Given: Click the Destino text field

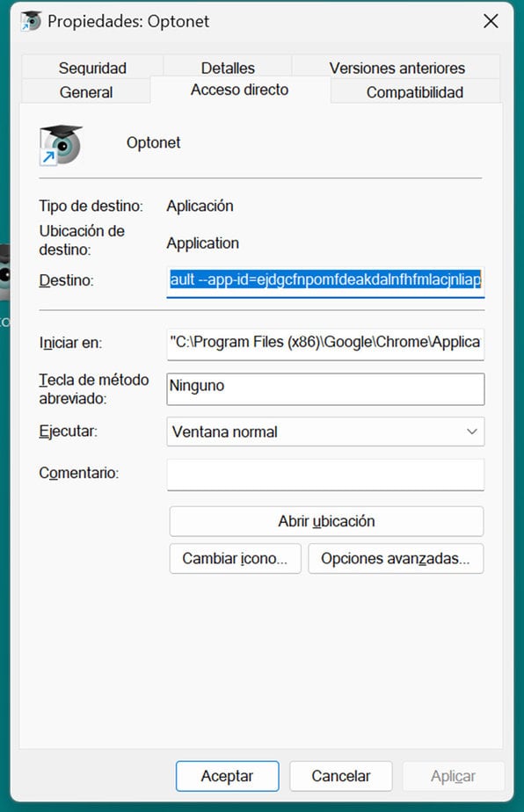Looking at the screenshot, I should tap(325, 282).
